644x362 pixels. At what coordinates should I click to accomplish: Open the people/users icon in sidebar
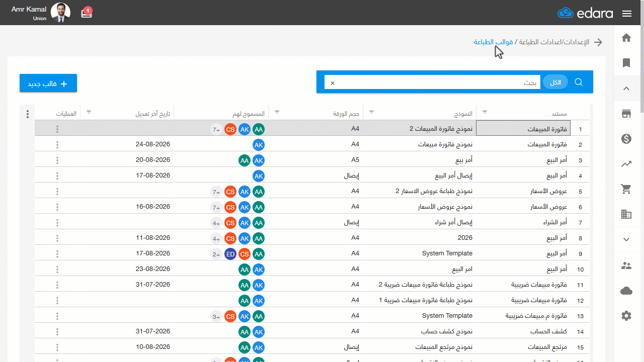coord(626,265)
